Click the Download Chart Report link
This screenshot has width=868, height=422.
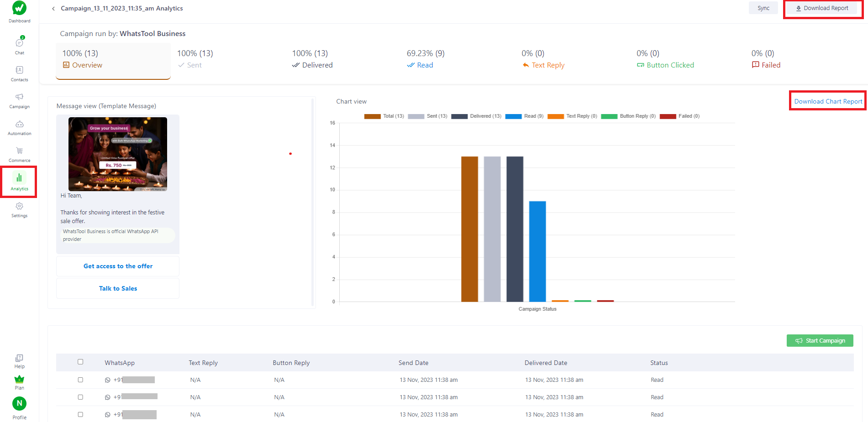828,101
